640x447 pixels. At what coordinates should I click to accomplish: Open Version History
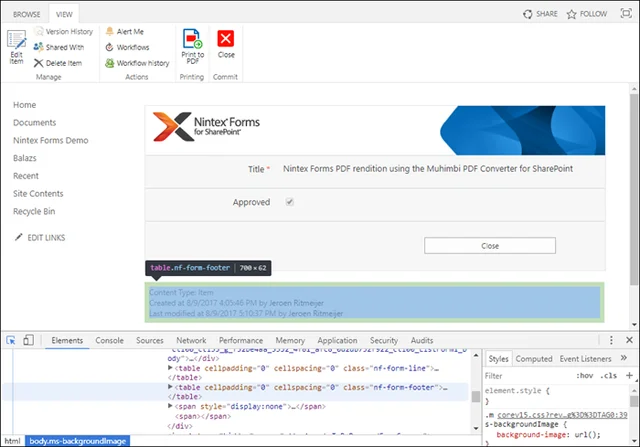[64, 31]
